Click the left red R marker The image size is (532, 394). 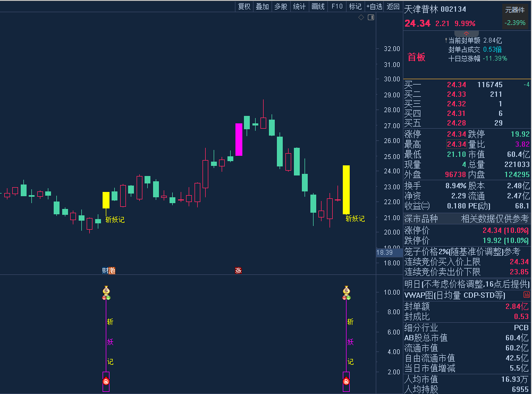(106, 381)
